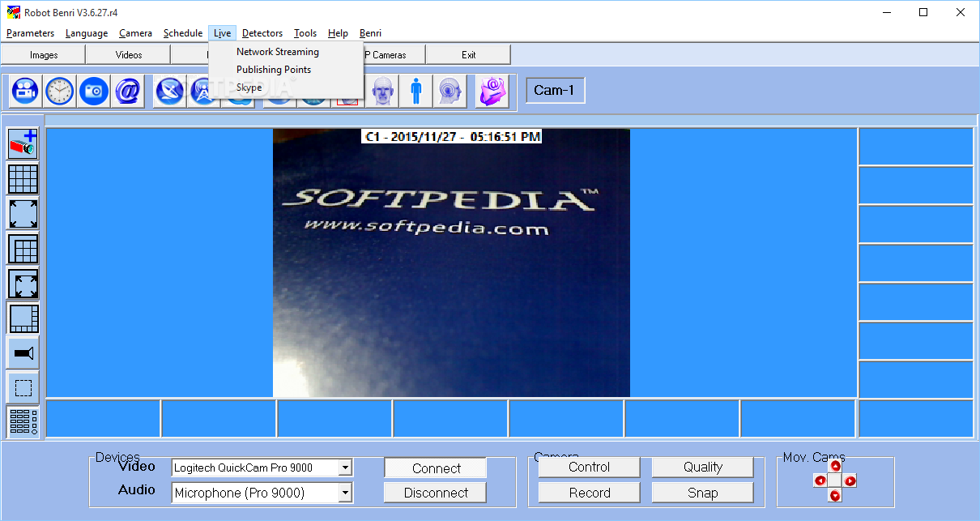Viewport: 980px width, 521px height.
Task: Click the @ email toolbar icon
Action: [x=129, y=92]
